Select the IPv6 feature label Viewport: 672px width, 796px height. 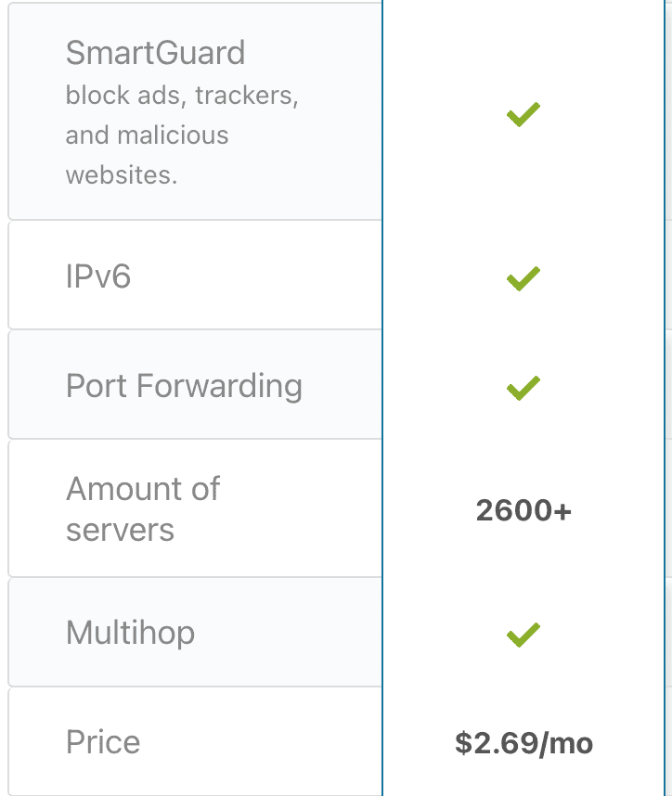pos(98,276)
